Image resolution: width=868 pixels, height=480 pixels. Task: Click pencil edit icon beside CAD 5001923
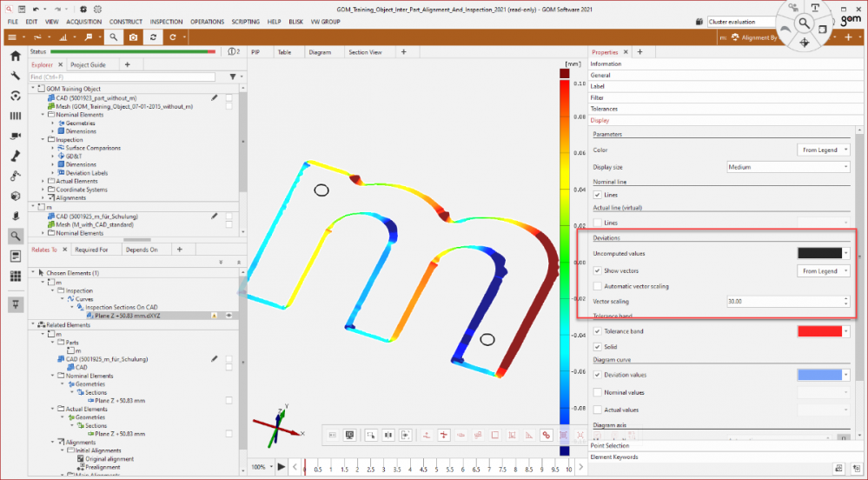(214, 97)
